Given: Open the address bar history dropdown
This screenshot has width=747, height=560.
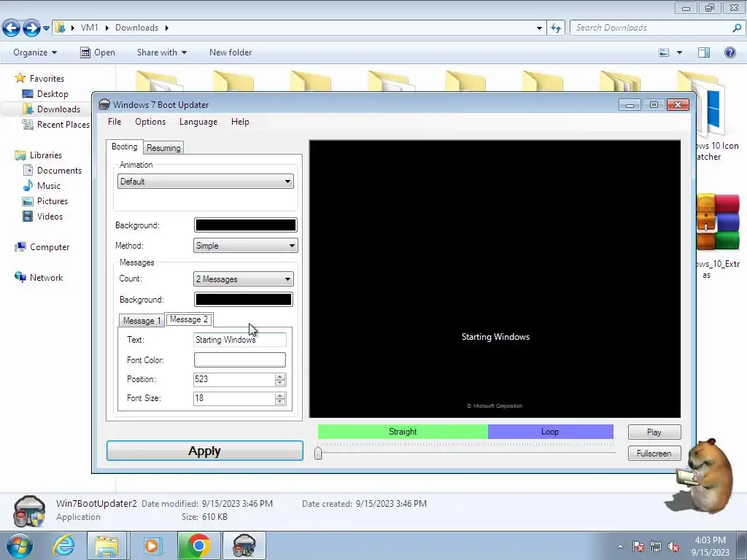Looking at the screenshot, I should click(x=539, y=28).
